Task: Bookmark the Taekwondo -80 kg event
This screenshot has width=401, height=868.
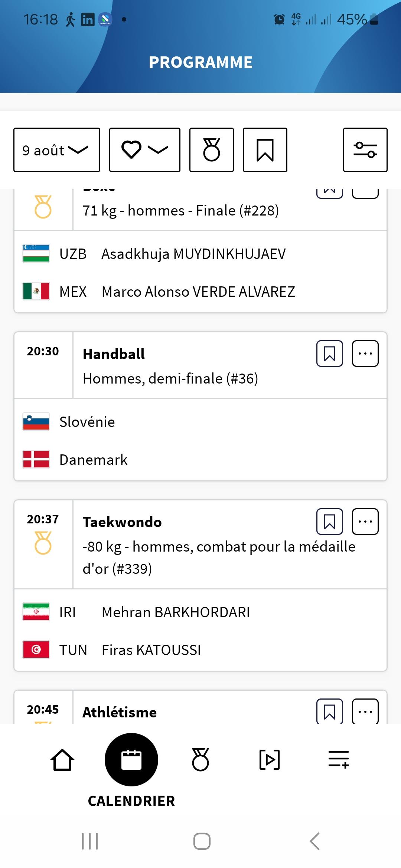Action: click(x=330, y=522)
